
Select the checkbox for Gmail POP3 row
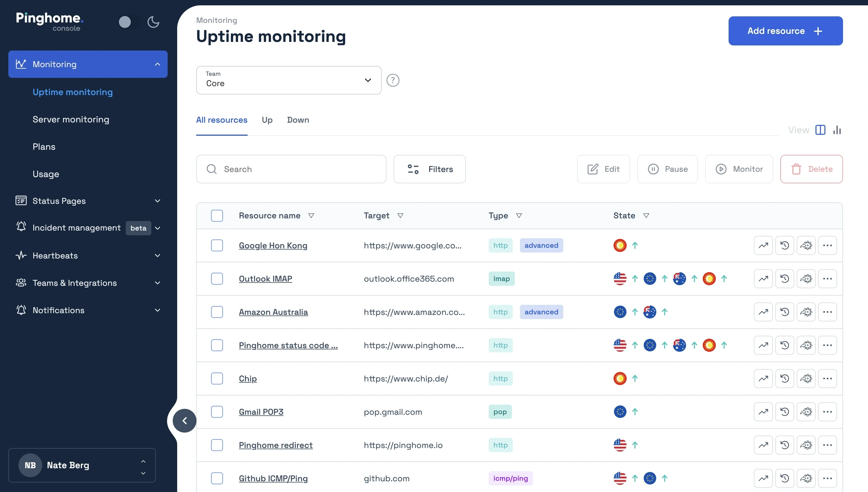click(217, 411)
